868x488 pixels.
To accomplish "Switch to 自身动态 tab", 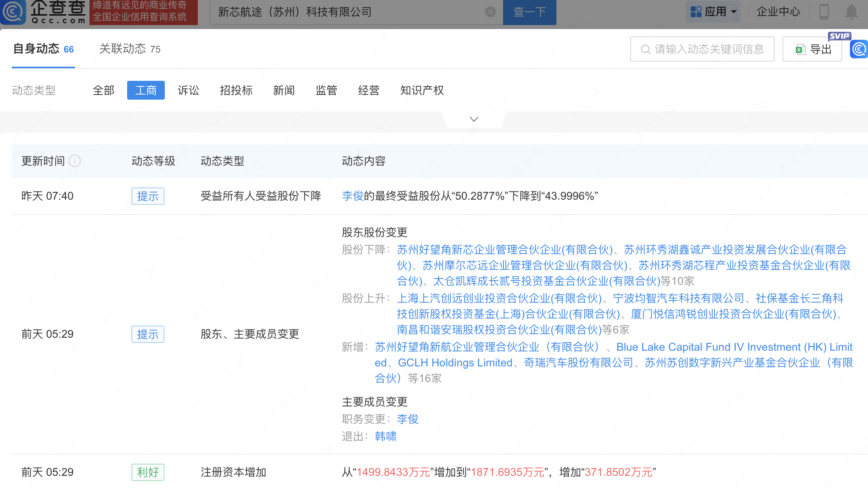I will [43, 49].
